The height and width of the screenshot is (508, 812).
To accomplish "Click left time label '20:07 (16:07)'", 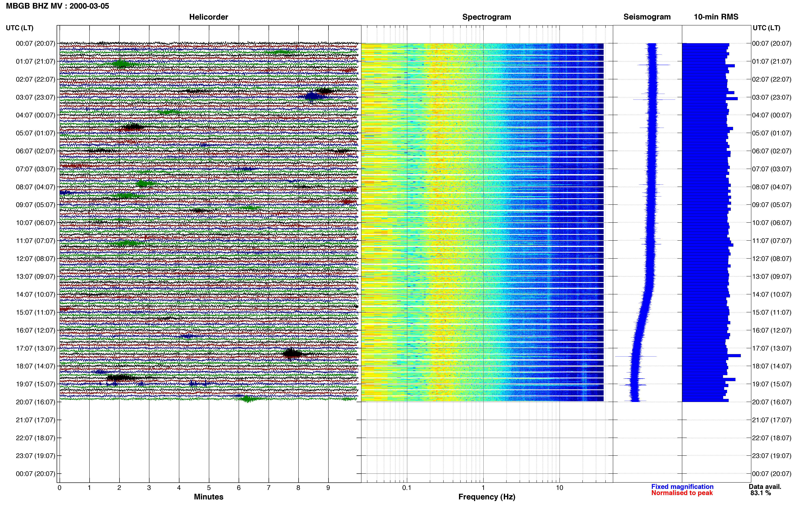I will tap(35, 402).
